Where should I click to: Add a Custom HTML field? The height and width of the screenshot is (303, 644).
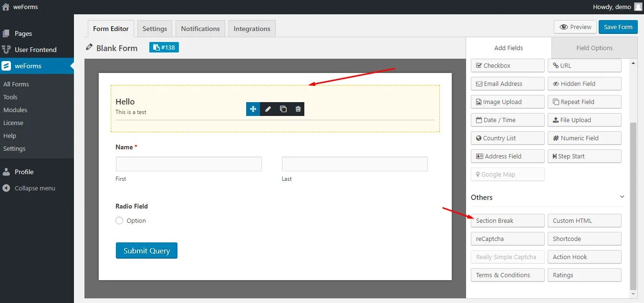pyautogui.click(x=584, y=220)
